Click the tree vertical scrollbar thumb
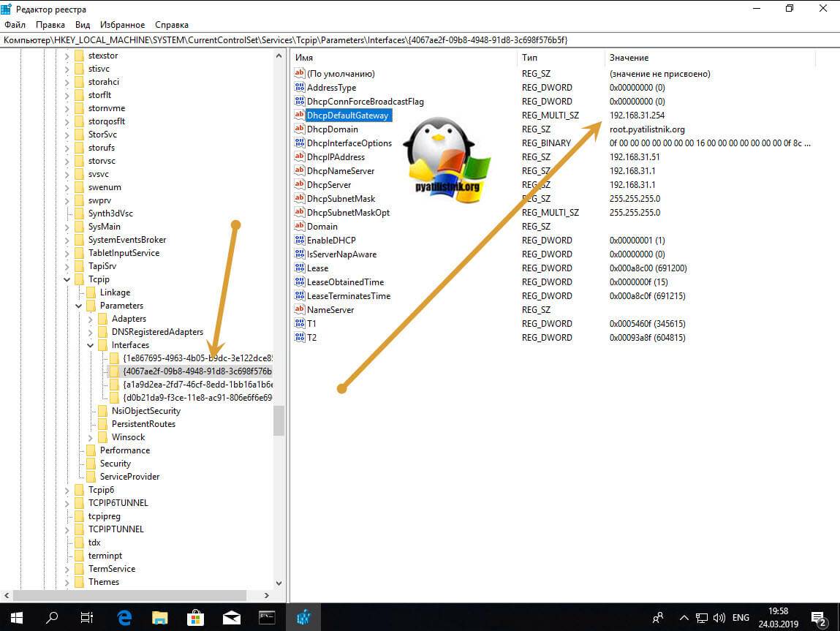 click(x=279, y=420)
